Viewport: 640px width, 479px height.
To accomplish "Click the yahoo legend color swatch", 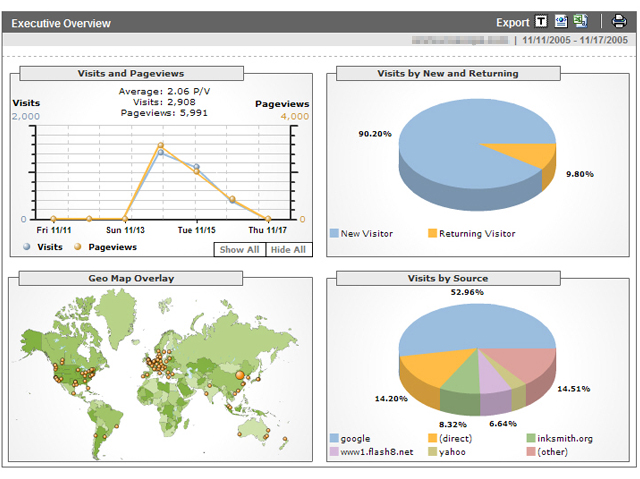I will pos(432,452).
